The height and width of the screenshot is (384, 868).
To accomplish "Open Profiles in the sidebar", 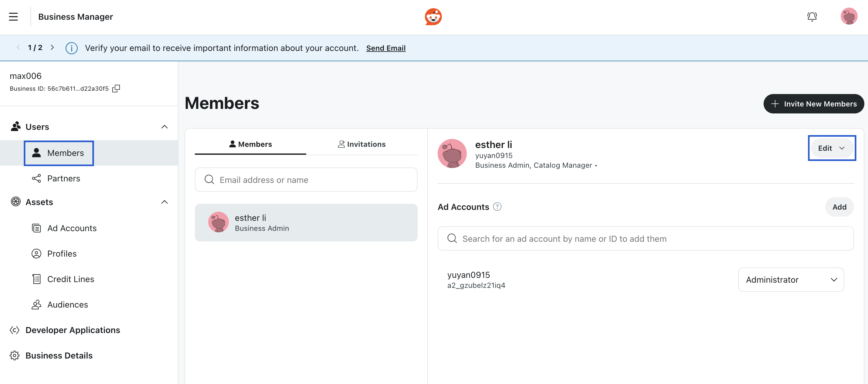I will click(89, 253).
